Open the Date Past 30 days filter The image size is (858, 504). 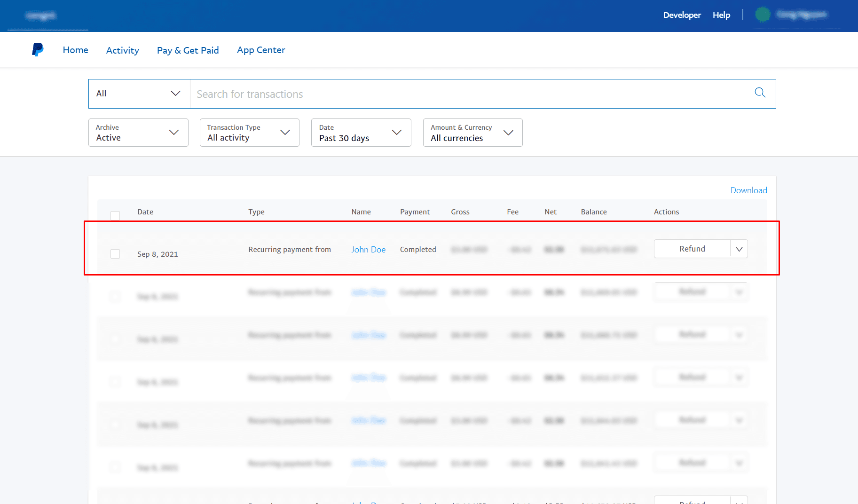point(361,133)
